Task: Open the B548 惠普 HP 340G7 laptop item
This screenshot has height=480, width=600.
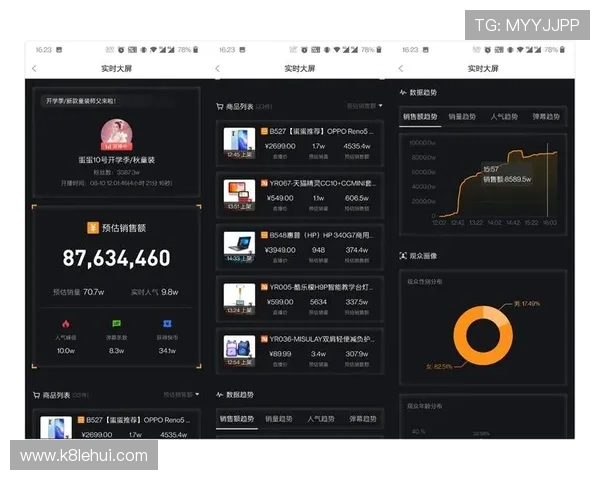Action: pyautogui.click(x=300, y=244)
